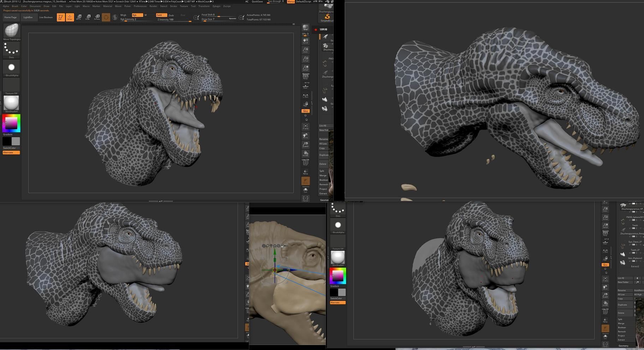Viewport: 644px width, 350px height.
Task: Click the Zoom3D icon in the menu-bar ZBrush window
Action: pos(305,145)
